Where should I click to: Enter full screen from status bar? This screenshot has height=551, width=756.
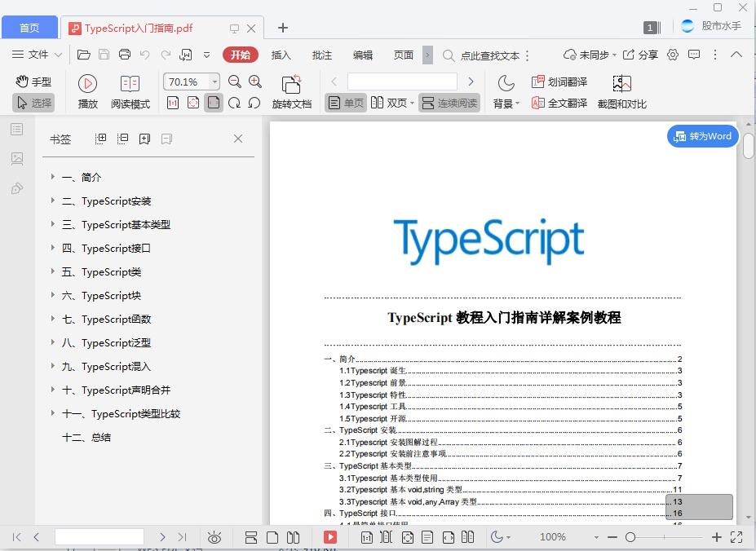pyautogui.click(x=736, y=536)
